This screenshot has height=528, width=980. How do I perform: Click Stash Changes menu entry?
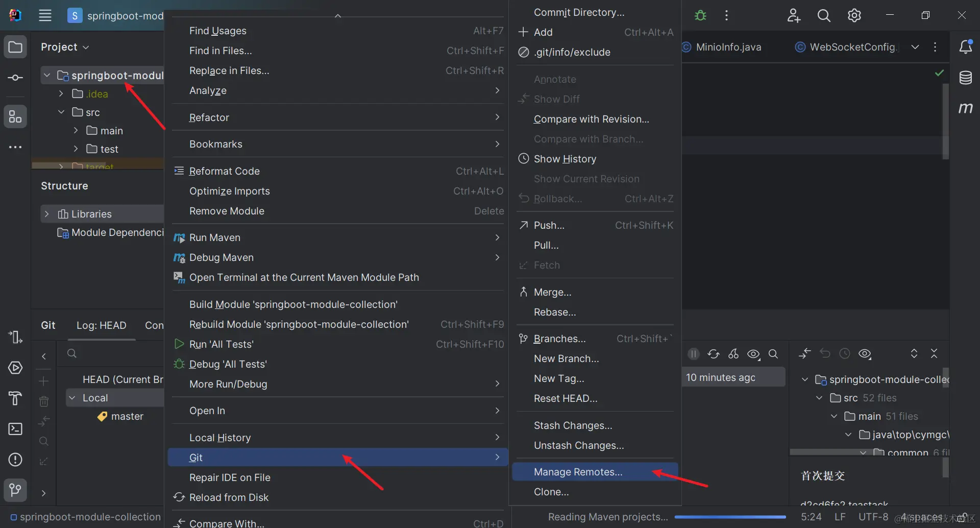pos(595,425)
